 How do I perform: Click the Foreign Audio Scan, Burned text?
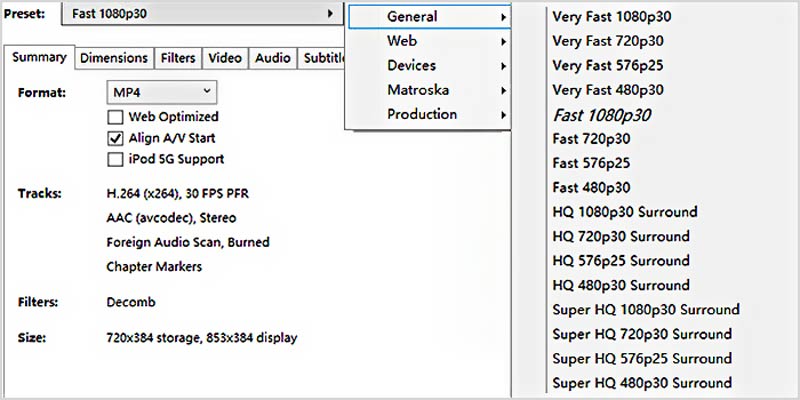click(x=188, y=242)
